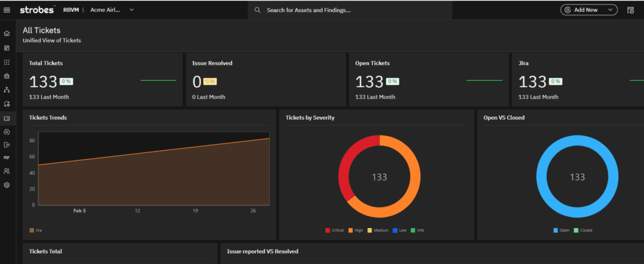
Task: Open the settings gear in sidebar
Action: click(x=7, y=185)
